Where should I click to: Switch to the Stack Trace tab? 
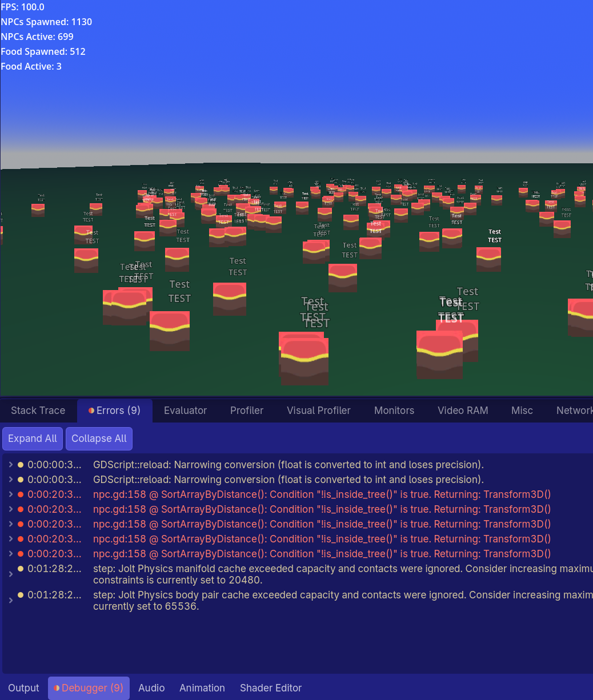tap(38, 411)
